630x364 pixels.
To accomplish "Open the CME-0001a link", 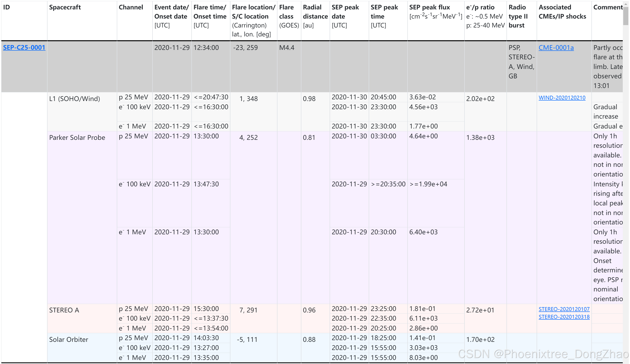I will (556, 47).
